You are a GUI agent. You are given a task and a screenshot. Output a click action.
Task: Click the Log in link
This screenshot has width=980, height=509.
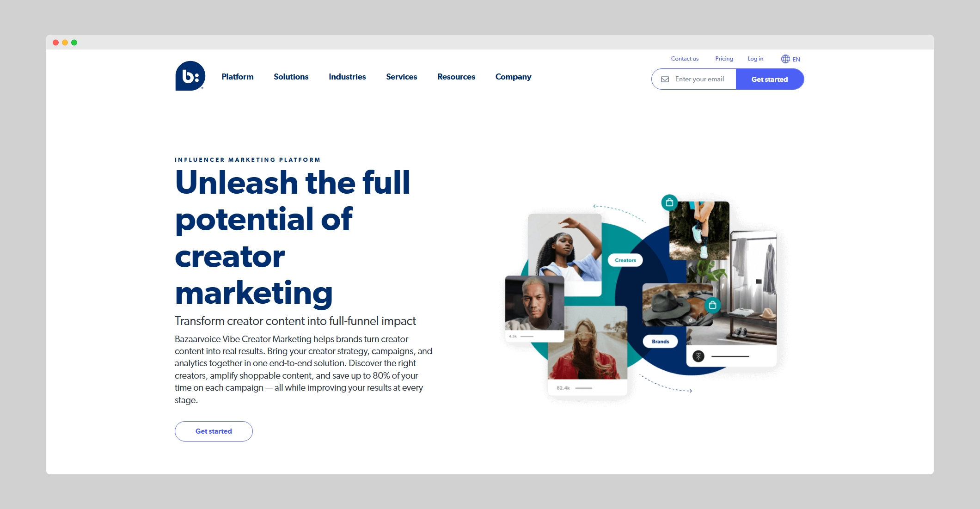(755, 59)
